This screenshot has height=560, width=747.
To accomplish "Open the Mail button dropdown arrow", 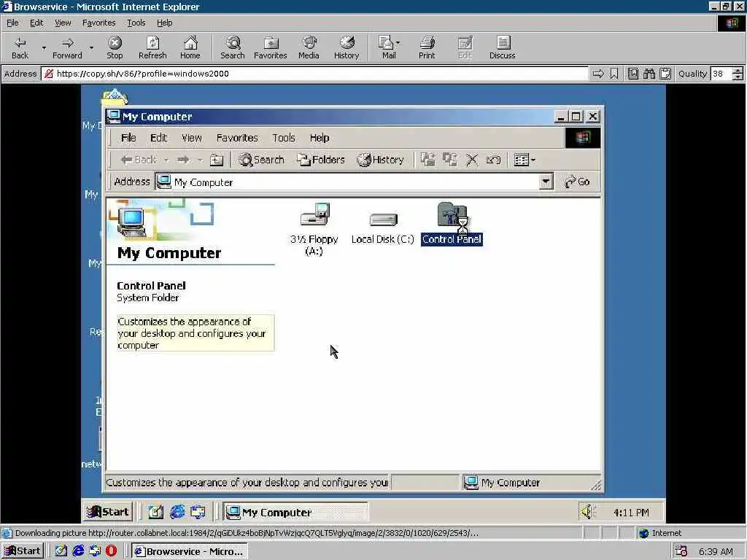I will pos(398,43).
